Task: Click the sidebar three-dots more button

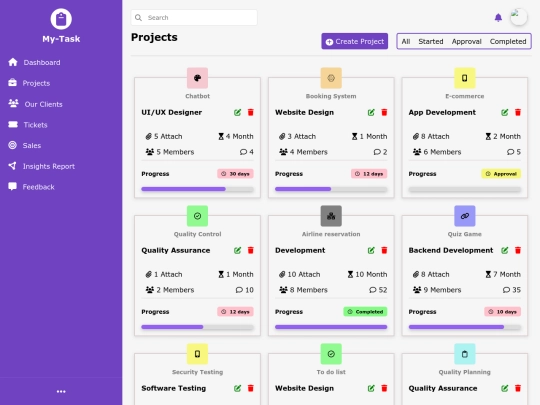Action: click(61, 391)
